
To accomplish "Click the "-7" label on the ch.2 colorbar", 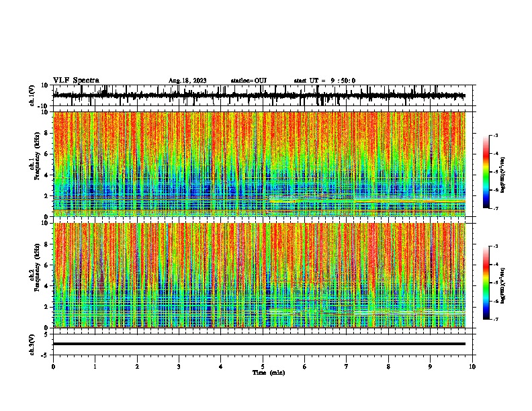I will (x=495, y=319).
